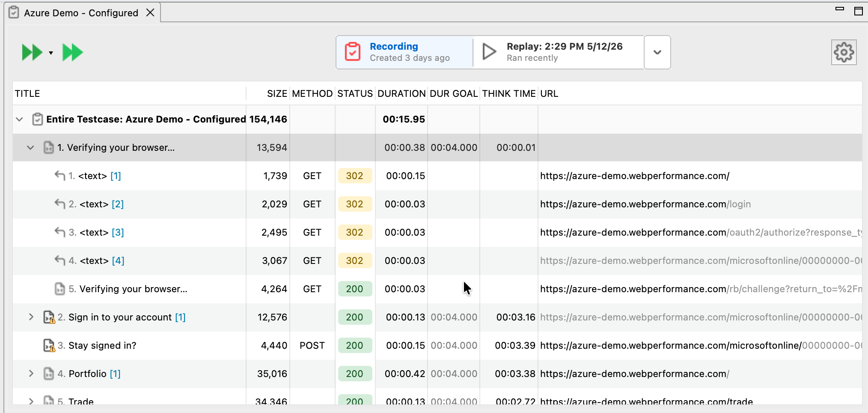This screenshot has height=413, width=868.
Task: Expand the 'Sign in to your account' page
Action: pos(31,317)
